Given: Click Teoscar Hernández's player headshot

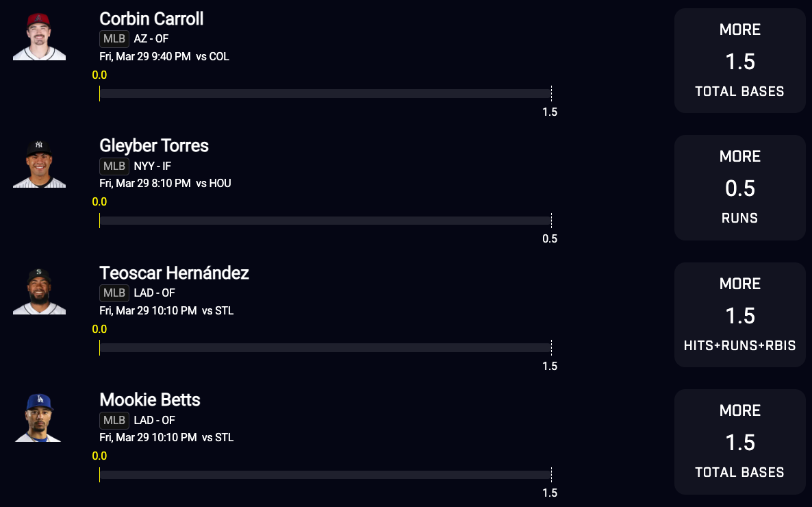Looking at the screenshot, I should (39, 291).
